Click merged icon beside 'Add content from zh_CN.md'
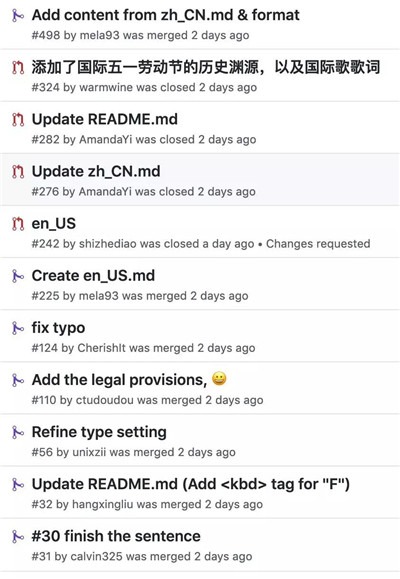The height and width of the screenshot is (579, 400). pos(18,16)
